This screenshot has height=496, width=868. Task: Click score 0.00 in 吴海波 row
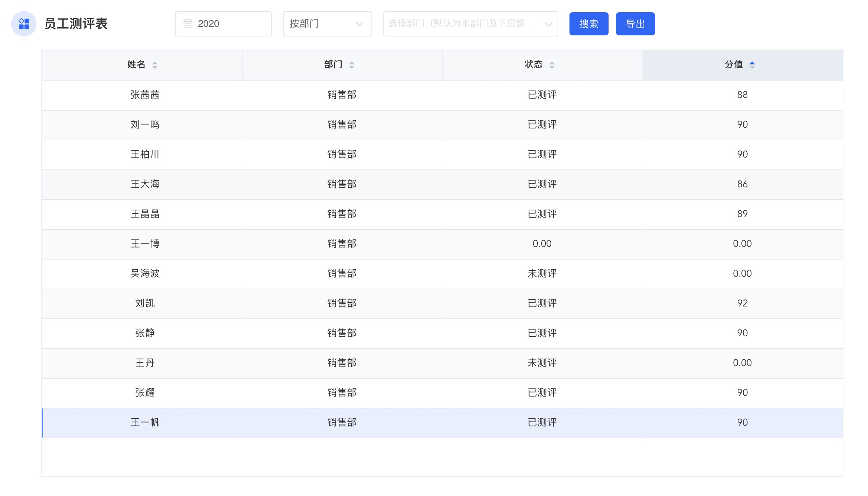[743, 273]
